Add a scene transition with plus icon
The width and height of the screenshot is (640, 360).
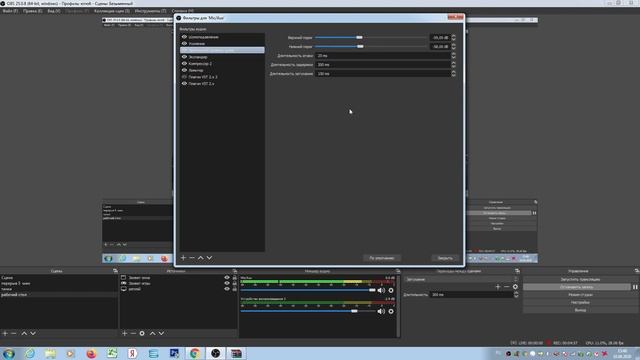click(x=498, y=287)
